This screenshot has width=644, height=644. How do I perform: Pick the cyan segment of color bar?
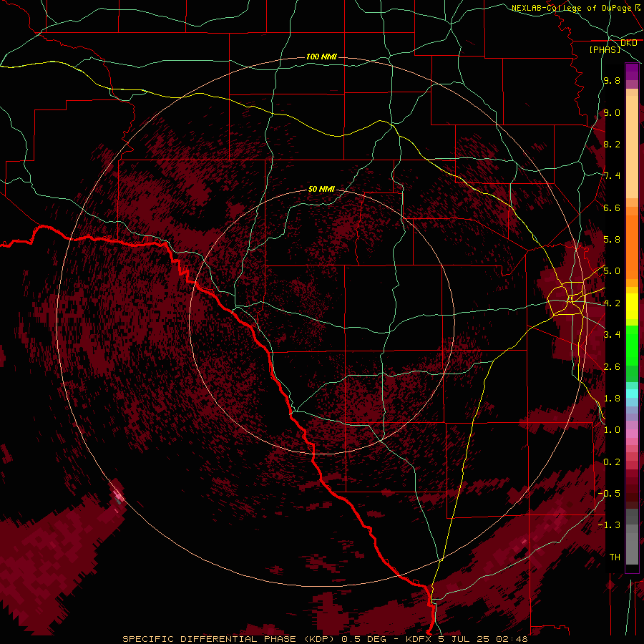(x=632, y=394)
